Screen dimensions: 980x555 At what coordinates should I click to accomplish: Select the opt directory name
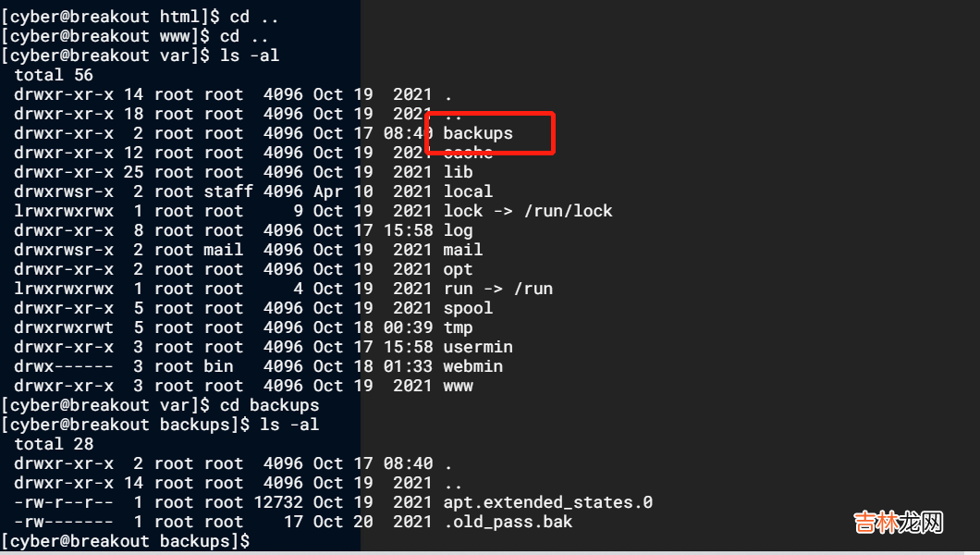pyautogui.click(x=458, y=269)
